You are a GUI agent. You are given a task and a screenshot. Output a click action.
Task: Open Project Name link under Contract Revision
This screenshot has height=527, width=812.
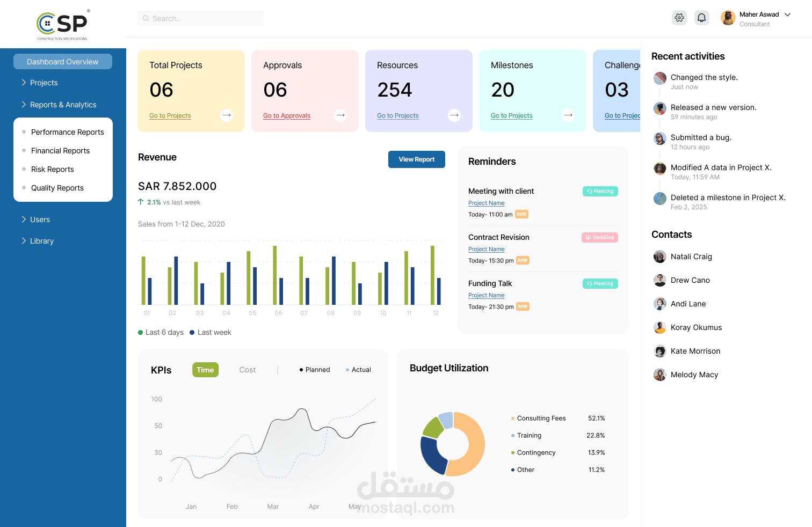tap(487, 249)
